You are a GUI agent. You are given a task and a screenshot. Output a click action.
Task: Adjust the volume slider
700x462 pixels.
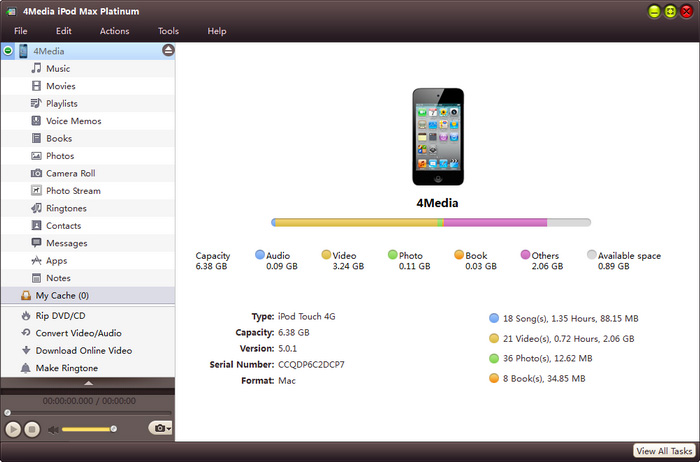[x=89, y=429]
